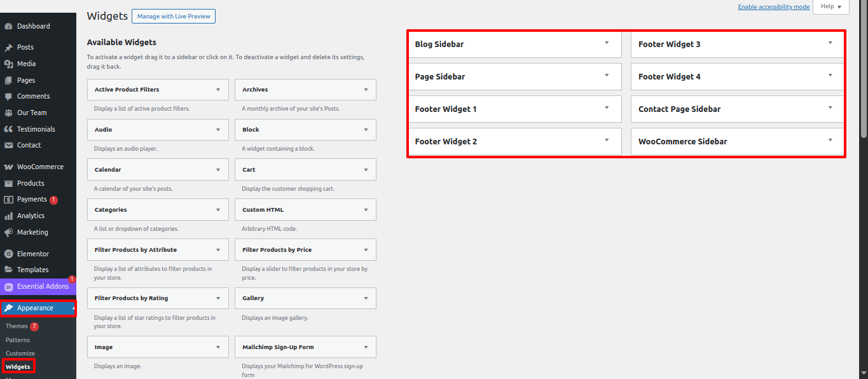Click the WooCommerce logo icon
This screenshot has width=868, height=379.
(8, 167)
